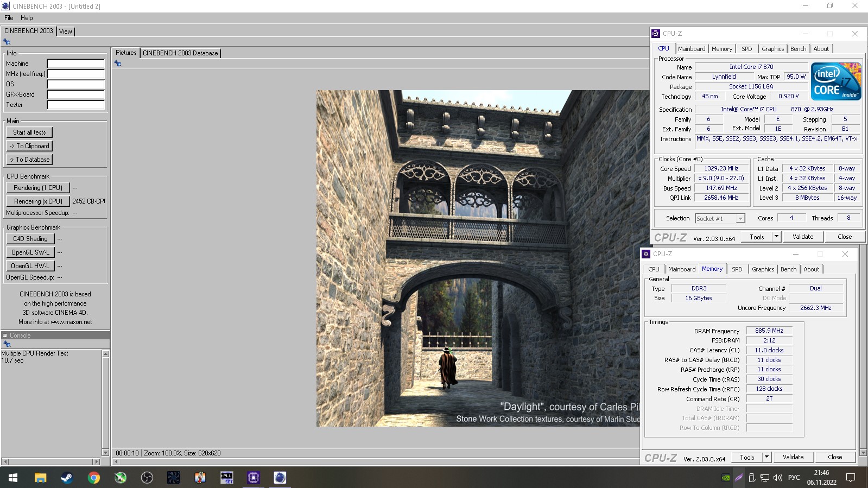
Task: Open Bench tab in lower CPU-Z window
Action: click(x=788, y=269)
